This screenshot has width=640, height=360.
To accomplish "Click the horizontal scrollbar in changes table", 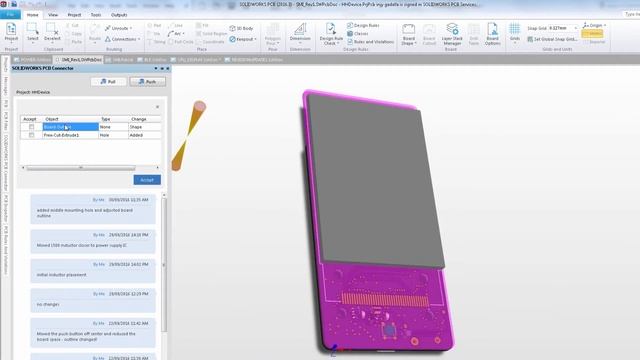I will 81,168.
